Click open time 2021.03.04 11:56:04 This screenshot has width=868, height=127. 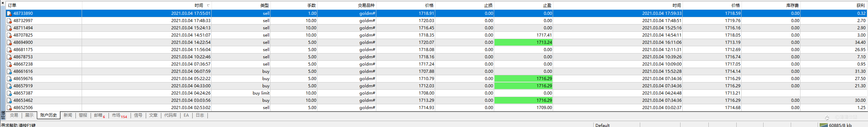[x=191, y=50]
